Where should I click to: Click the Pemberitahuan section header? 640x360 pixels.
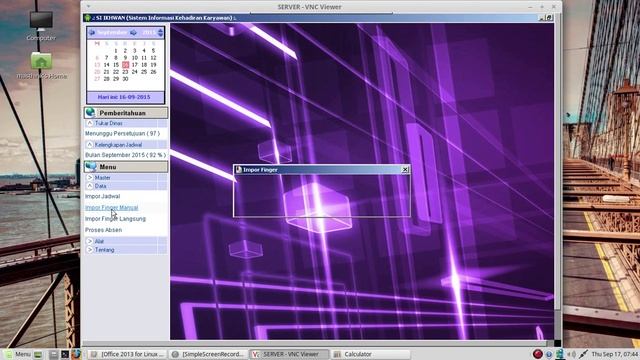pos(126,113)
